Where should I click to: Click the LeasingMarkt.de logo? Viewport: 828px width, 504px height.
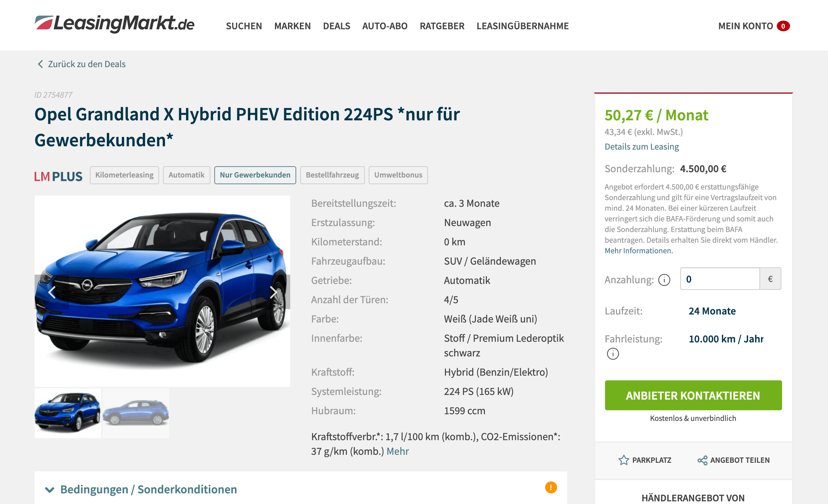114,24
